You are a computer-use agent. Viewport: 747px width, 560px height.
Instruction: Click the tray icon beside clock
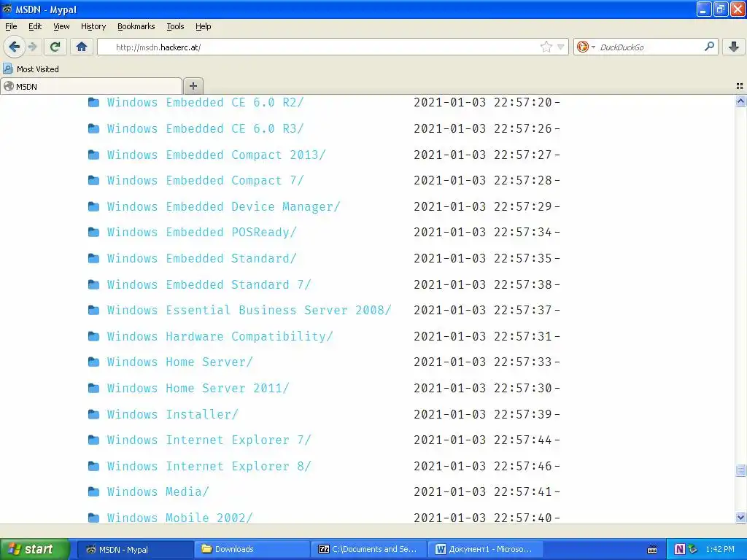point(693,550)
